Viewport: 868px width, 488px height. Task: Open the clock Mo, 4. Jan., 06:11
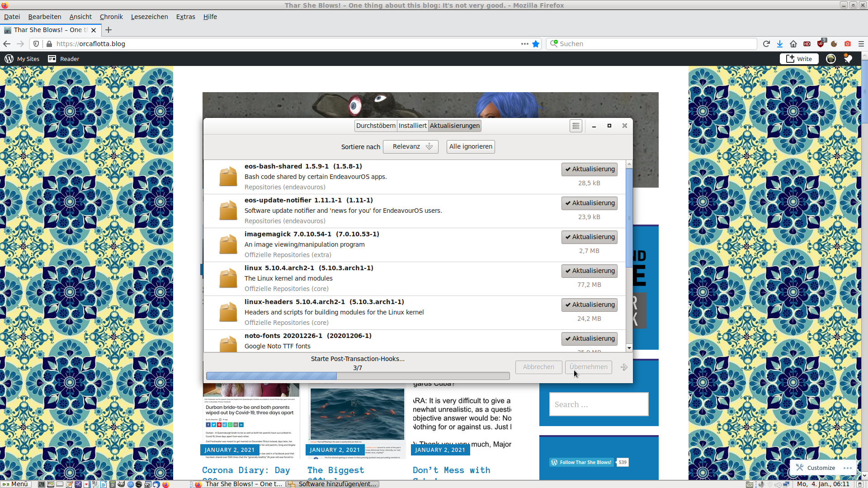pos(823,484)
